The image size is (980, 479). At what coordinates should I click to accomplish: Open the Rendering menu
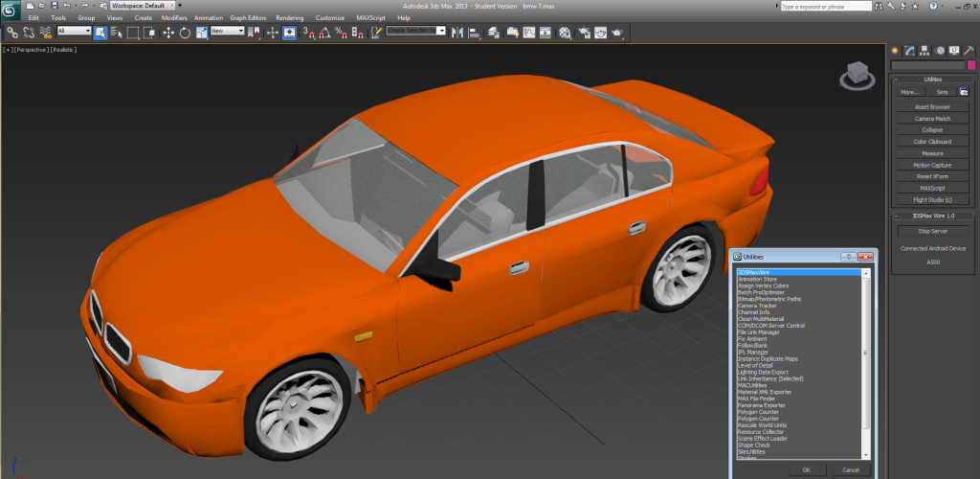(x=289, y=17)
